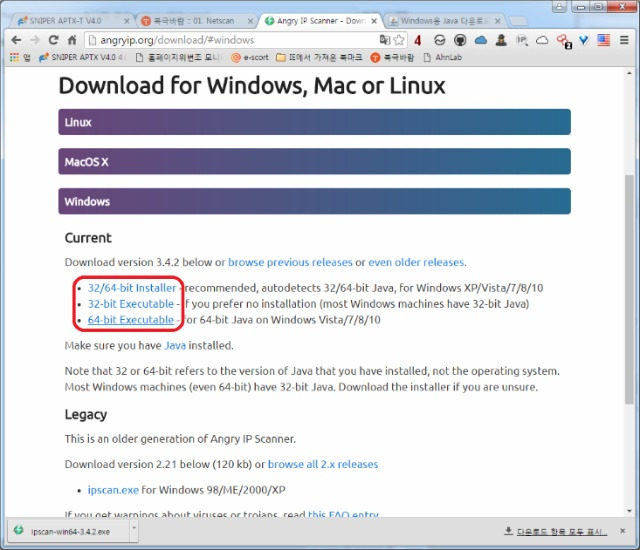Click the scrollbar down arrow
Screen dimensions: 640x550
[629, 511]
